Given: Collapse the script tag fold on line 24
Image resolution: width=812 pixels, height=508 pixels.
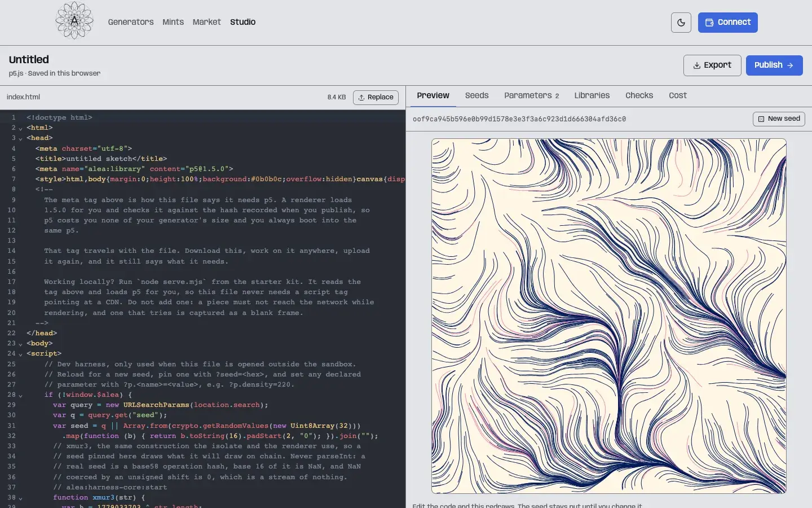Looking at the screenshot, I should [21, 354].
